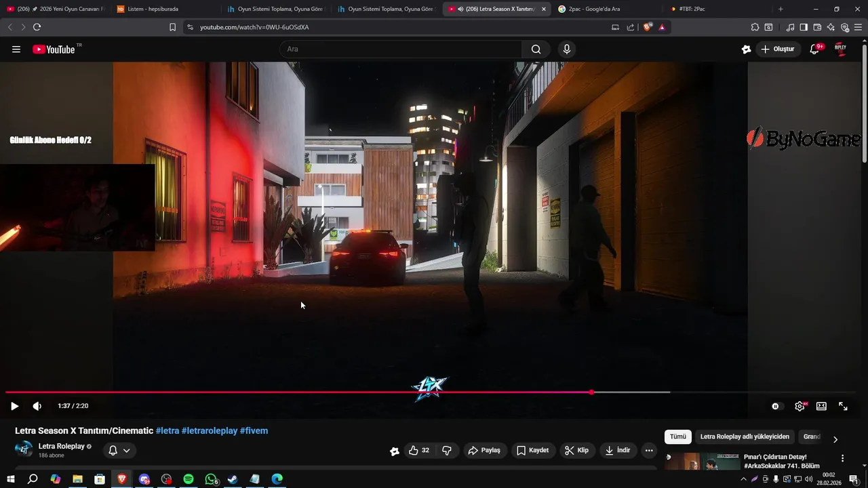Screen dimensions: 868x488
Task: Reload the page with the refresh icon
Action: 37,27
